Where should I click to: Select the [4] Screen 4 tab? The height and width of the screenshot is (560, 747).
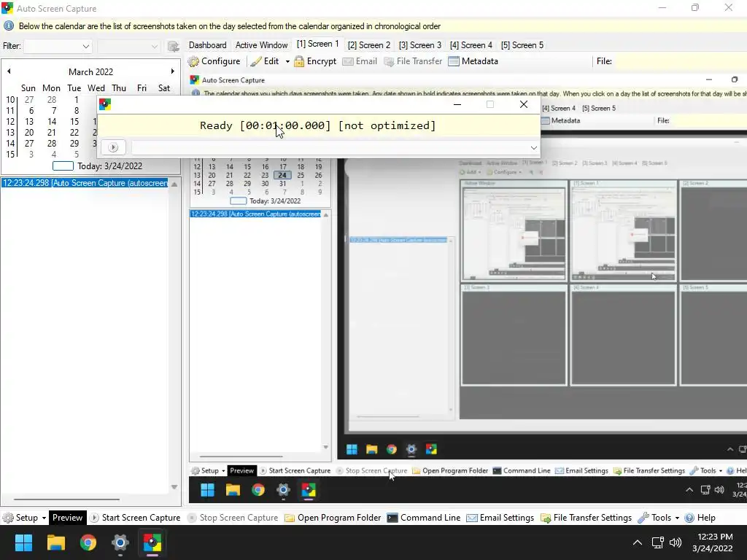pos(471,45)
